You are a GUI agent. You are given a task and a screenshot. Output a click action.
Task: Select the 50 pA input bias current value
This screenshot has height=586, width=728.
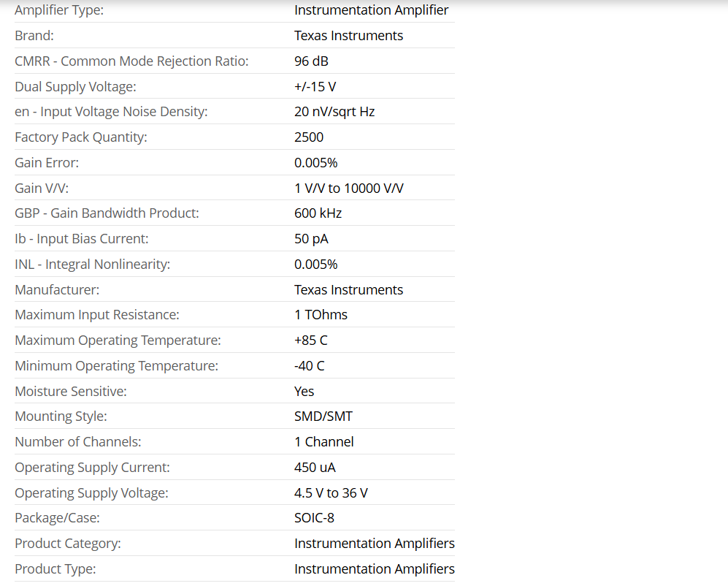coord(311,239)
